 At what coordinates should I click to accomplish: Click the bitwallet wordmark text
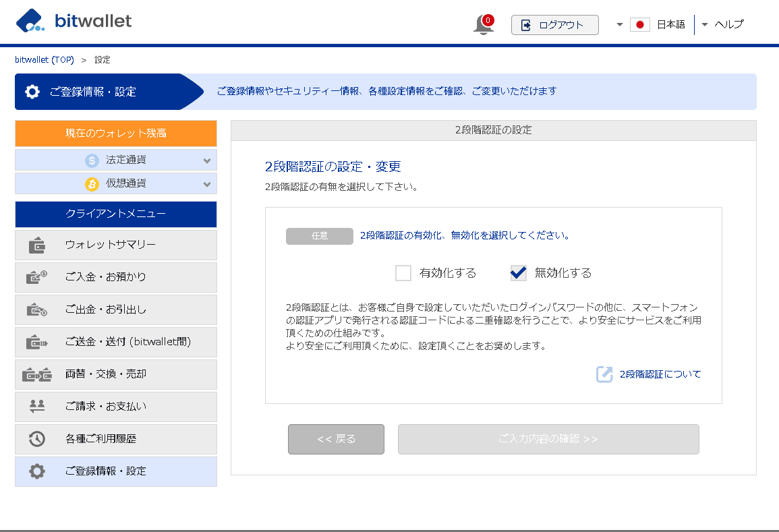93,21
